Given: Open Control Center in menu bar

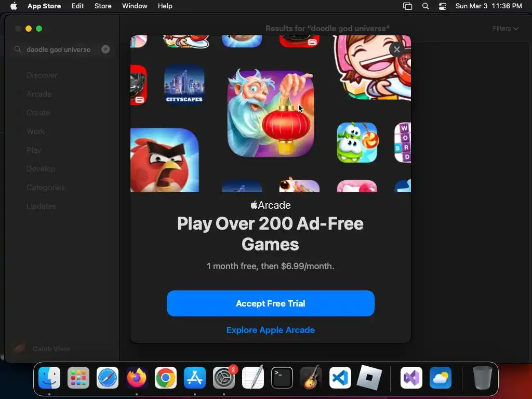Looking at the screenshot, I should pos(443,6).
